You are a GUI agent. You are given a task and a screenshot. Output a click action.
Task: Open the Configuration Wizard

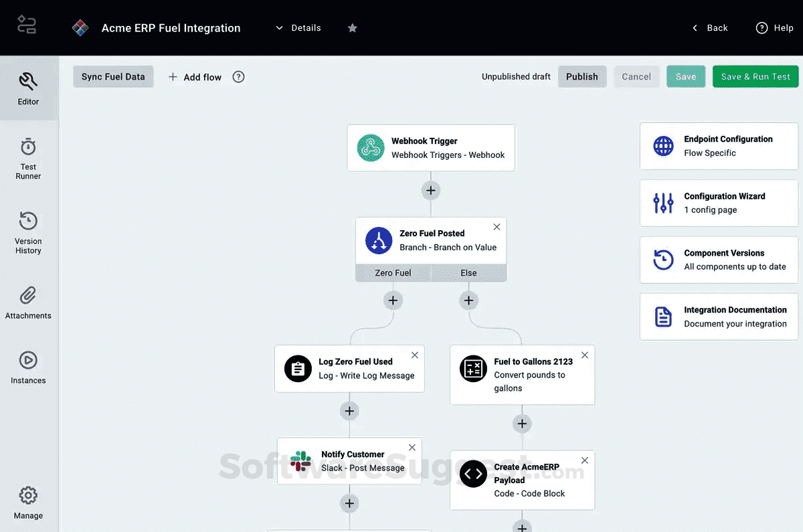pos(719,203)
